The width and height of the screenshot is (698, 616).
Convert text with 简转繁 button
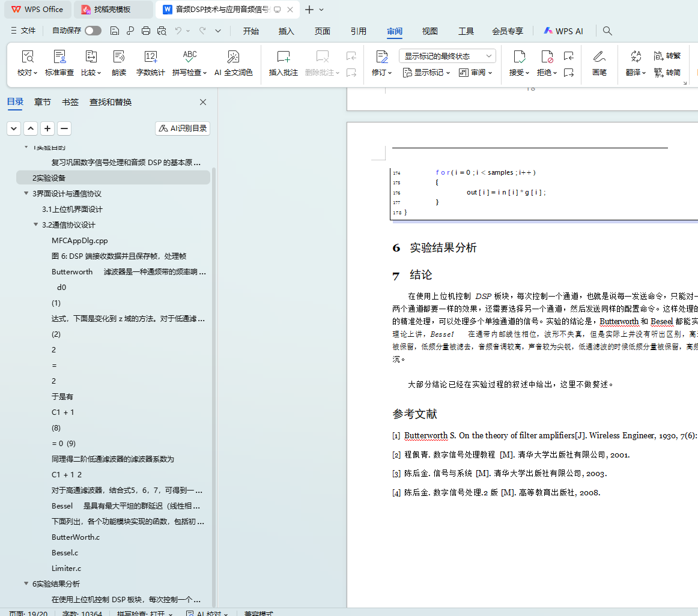667,56
